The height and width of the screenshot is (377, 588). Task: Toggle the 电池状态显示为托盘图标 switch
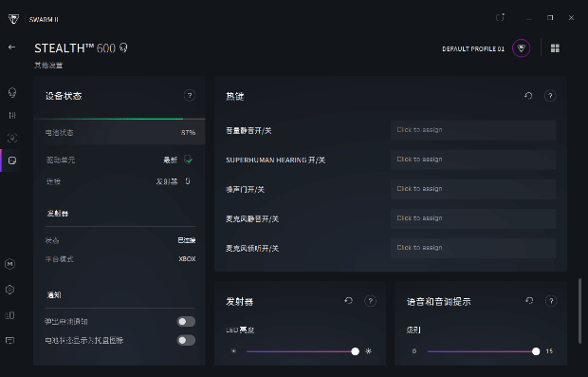[x=186, y=340]
